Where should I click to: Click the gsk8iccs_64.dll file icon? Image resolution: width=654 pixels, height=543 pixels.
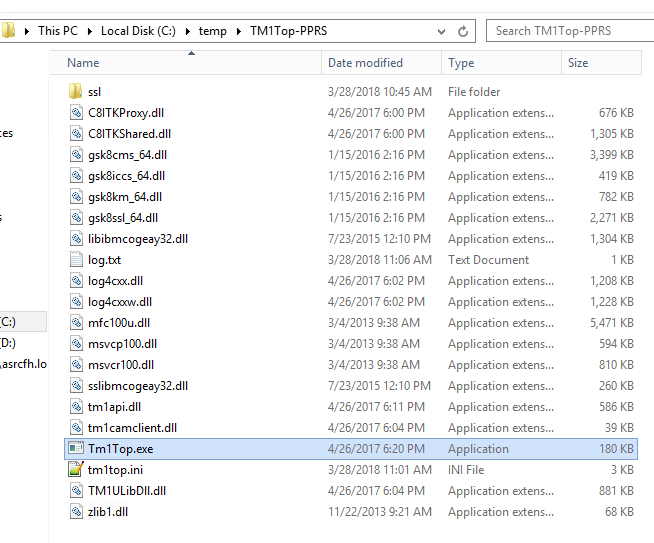(76, 176)
